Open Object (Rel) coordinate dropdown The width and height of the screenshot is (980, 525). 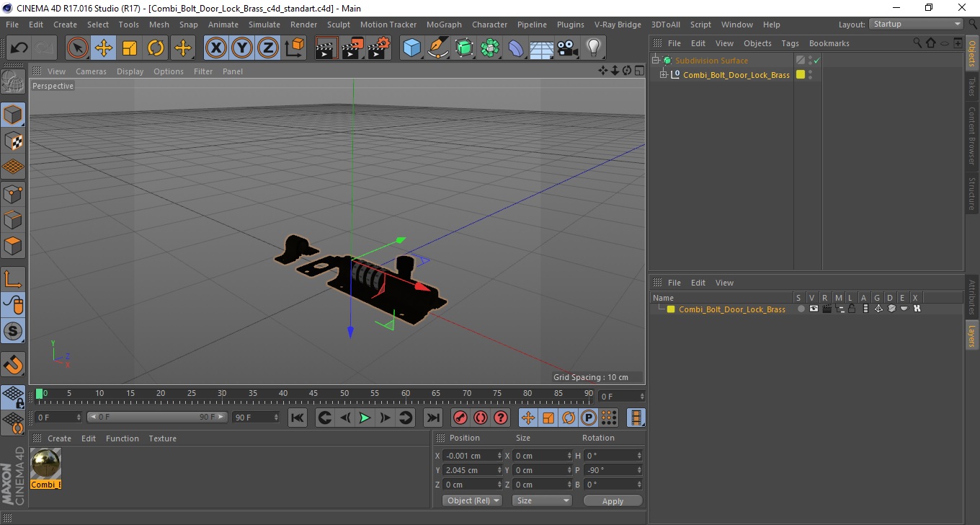472,500
